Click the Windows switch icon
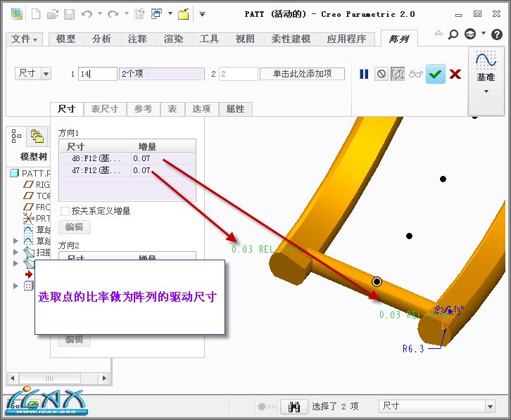 156,14
